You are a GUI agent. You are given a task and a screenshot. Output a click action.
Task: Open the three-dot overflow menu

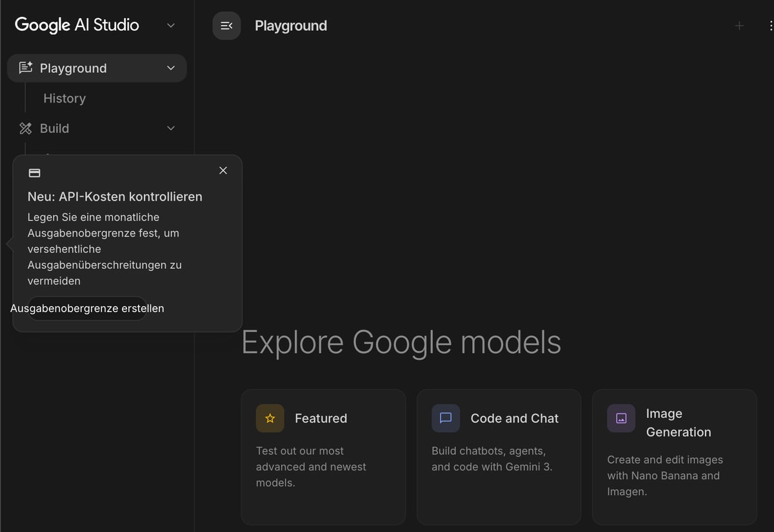tap(769, 26)
